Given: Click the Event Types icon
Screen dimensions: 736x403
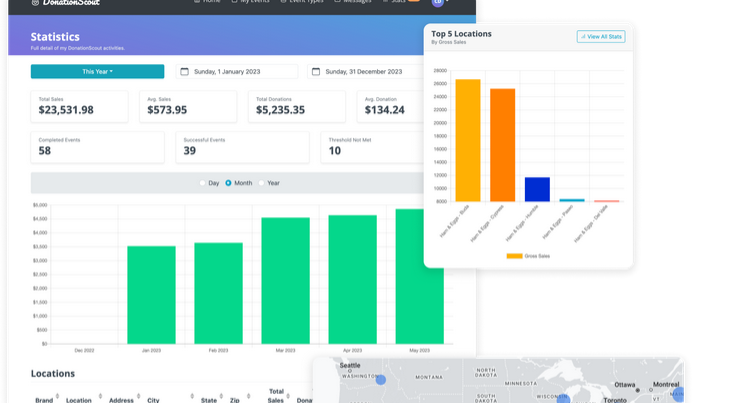Looking at the screenshot, I should coord(283,2).
